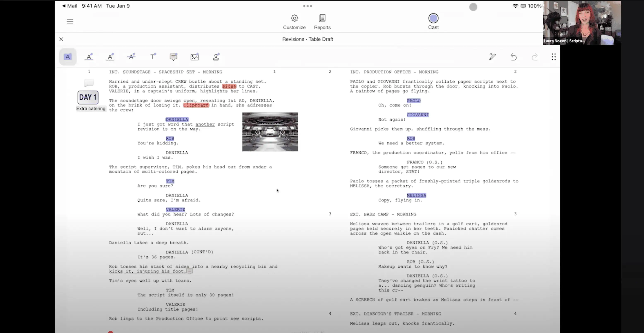Viewport: 644px width, 333px height.
Task: Open Customize options
Action: pos(294,21)
